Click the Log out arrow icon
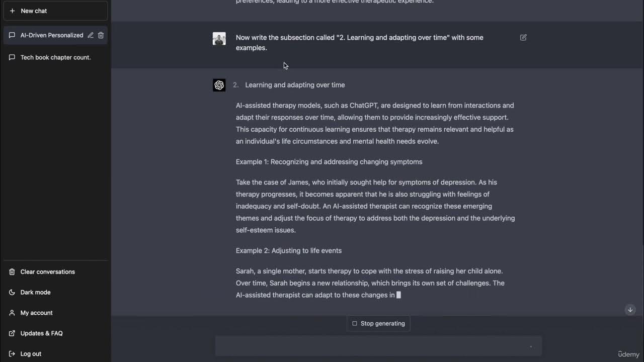The height and width of the screenshot is (362, 644). pyautogui.click(x=12, y=354)
